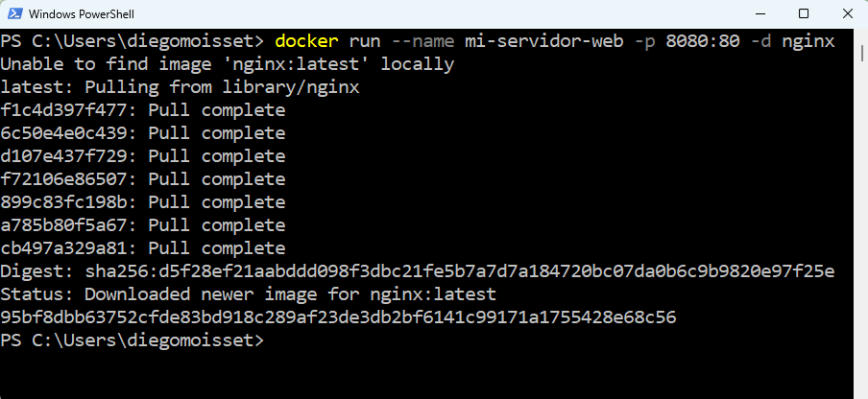The width and height of the screenshot is (868, 399).
Task: Click the Digest sha256 hash line
Action: pyautogui.click(x=418, y=271)
